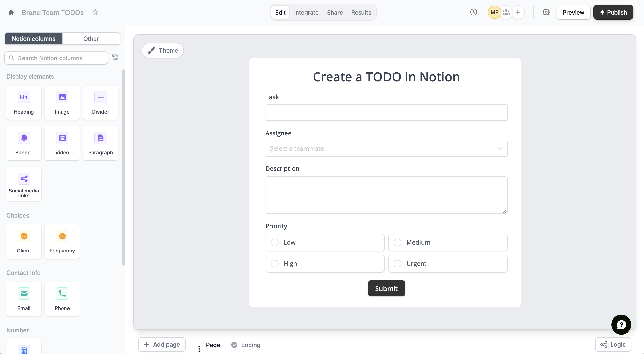Refresh Notion columns sync icon

[115, 58]
